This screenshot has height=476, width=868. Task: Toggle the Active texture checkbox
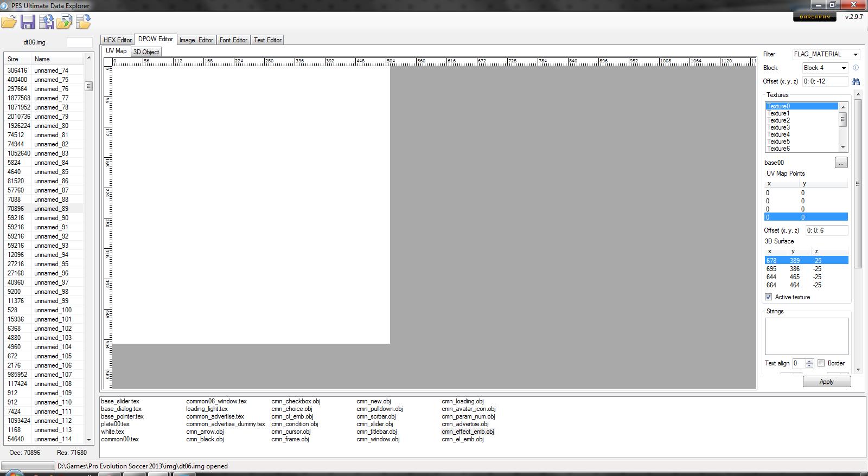tap(768, 297)
